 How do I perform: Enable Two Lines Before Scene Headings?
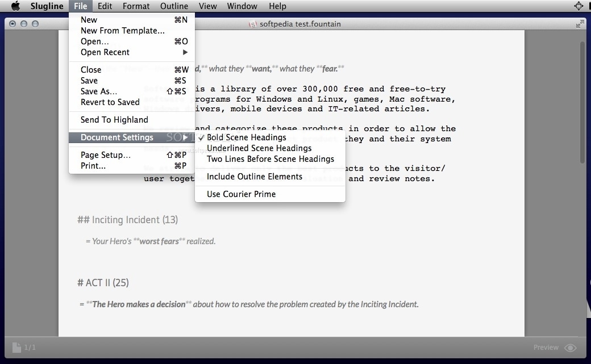coord(270,159)
